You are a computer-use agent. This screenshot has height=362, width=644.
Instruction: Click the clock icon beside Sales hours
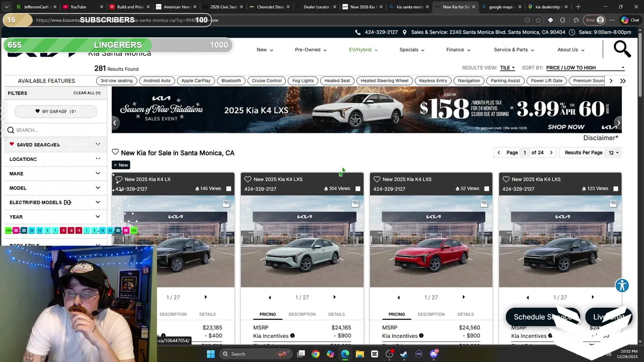572,32
